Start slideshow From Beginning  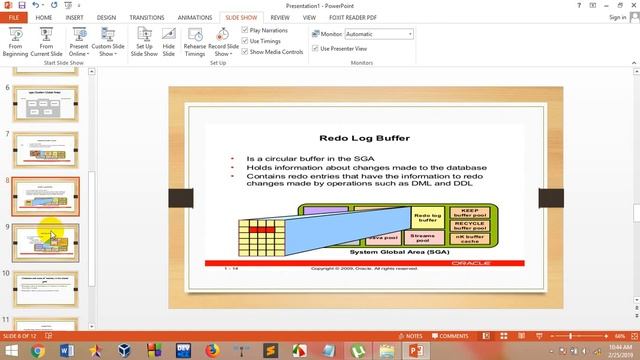click(16, 42)
